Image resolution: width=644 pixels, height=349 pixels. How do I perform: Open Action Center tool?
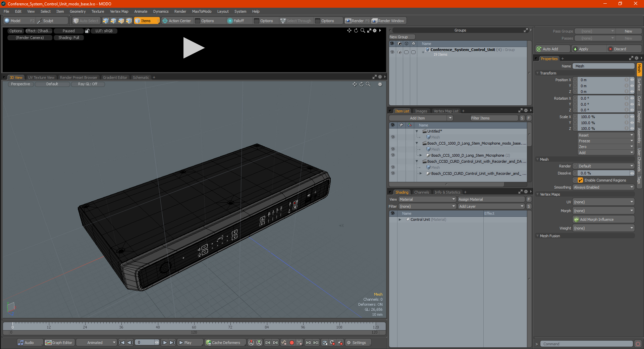coord(177,21)
